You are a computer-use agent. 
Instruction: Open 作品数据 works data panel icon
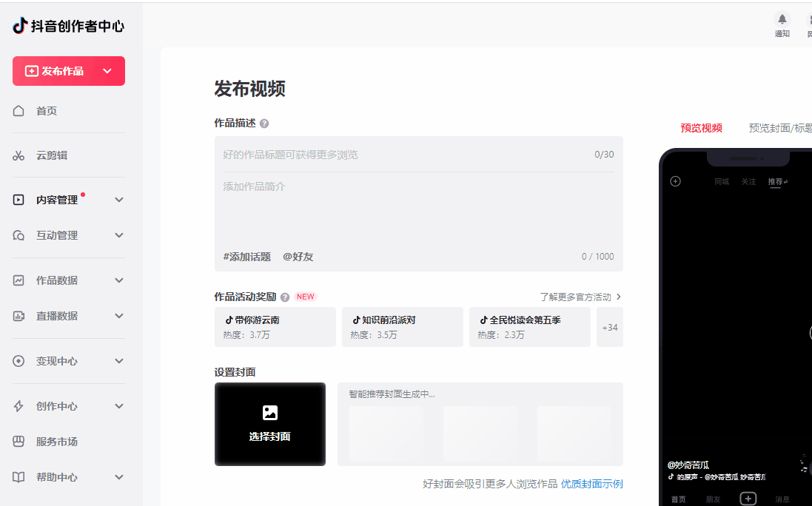(17, 280)
